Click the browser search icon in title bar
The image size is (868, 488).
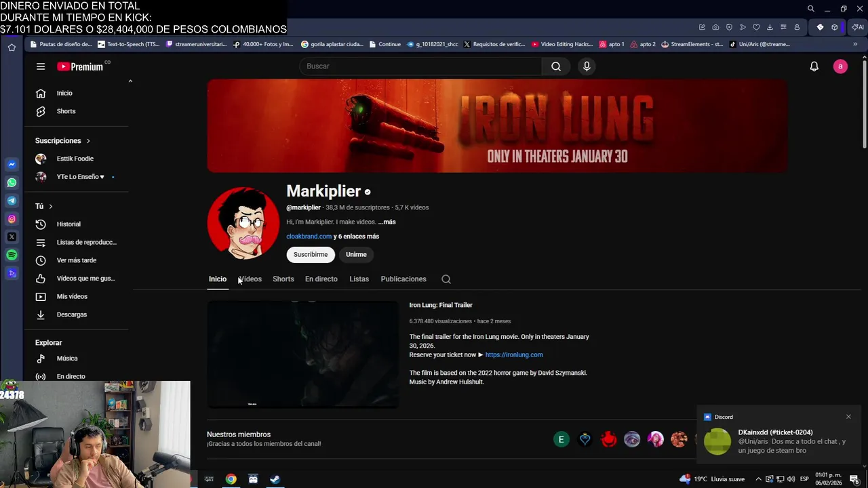[810, 9]
